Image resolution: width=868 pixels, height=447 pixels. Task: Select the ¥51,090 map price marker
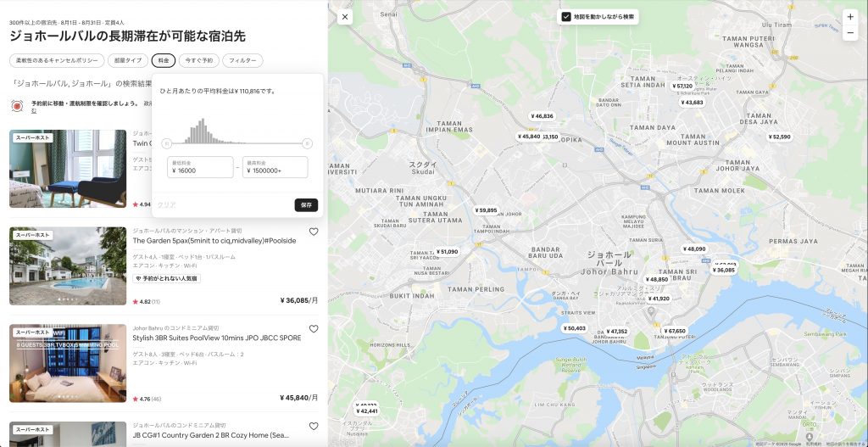tap(448, 251)
